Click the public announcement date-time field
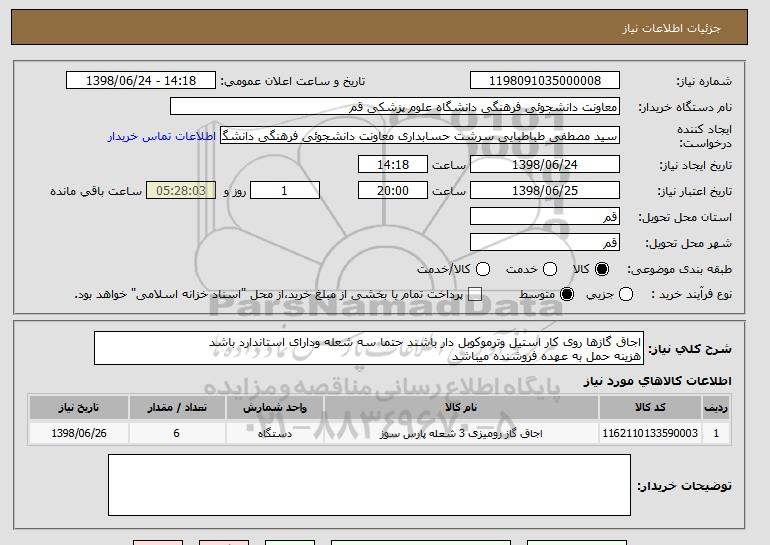The width and height of the screenshot is (770, 545). [141, 81]
